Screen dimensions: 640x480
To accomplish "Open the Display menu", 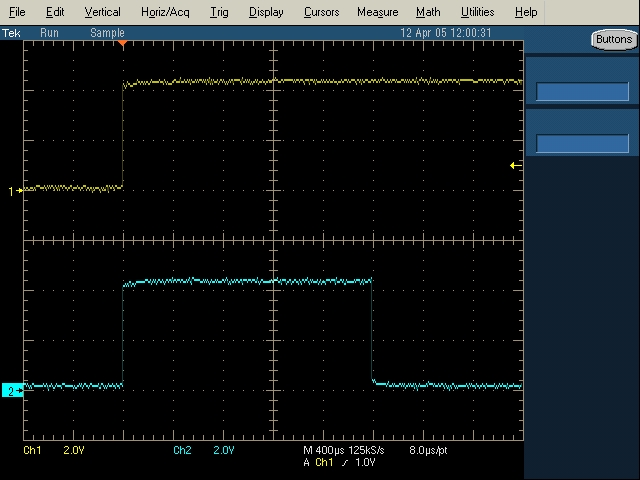I will (x=266, y=12).
